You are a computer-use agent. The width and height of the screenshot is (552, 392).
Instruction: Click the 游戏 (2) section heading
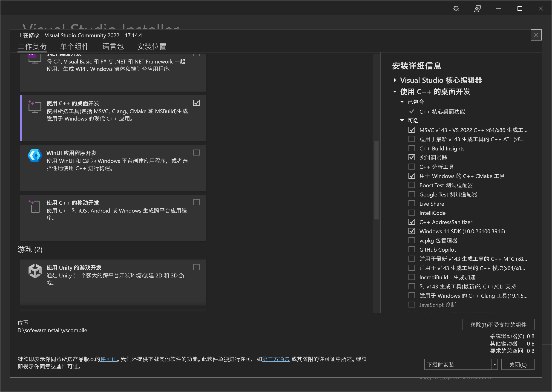coord(30,249)
